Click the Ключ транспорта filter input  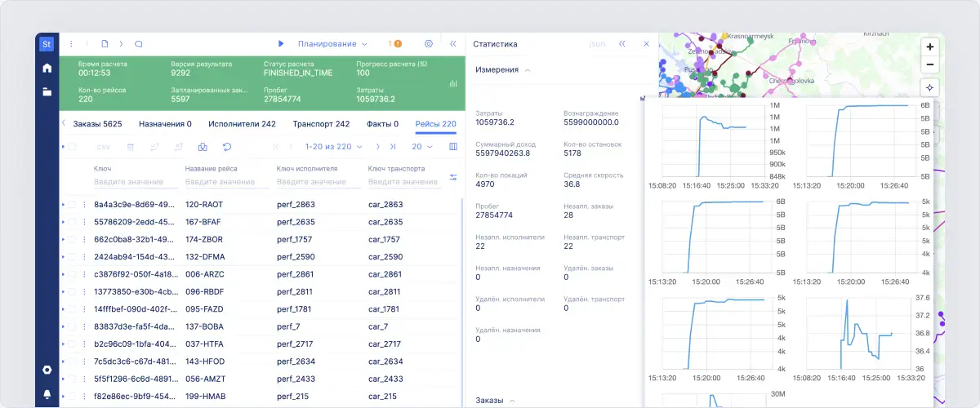(405, 182)
